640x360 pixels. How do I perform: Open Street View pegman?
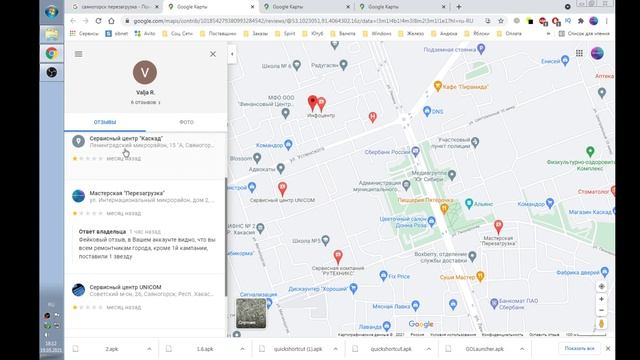click(601, 324)
